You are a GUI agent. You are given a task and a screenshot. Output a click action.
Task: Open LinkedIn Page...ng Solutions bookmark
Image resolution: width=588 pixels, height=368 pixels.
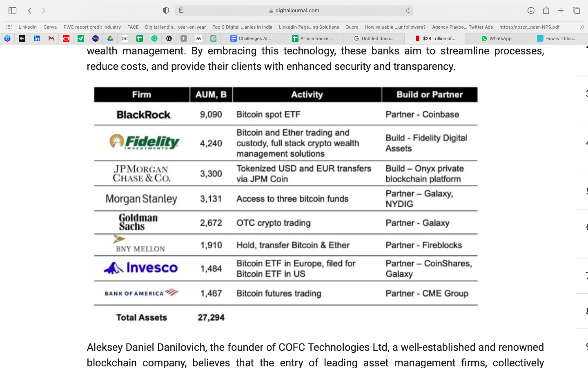click(309, 27)
